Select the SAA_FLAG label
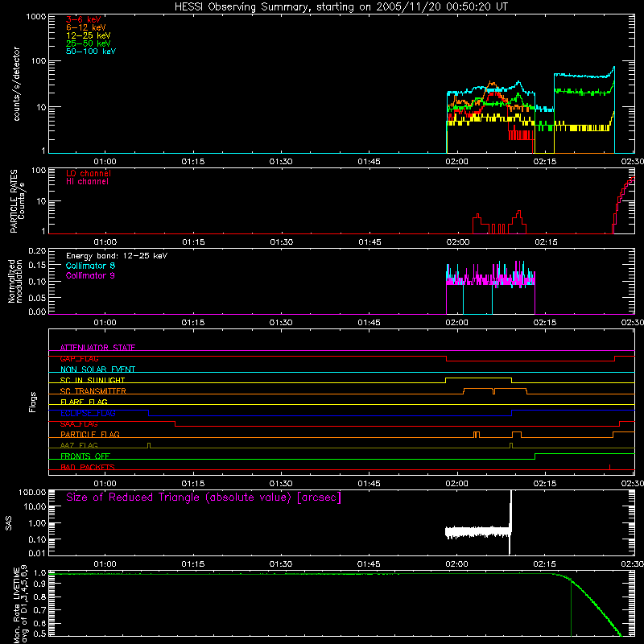 [x=79, y=424]
